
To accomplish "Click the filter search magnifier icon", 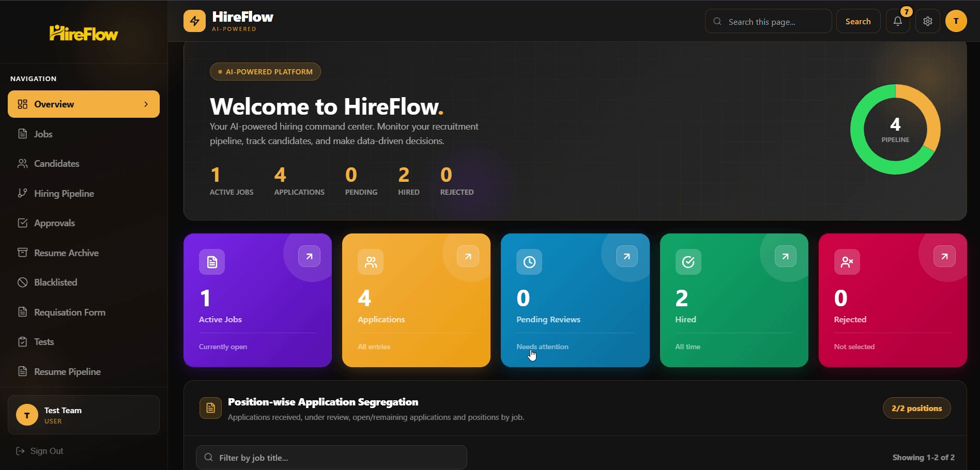I will tap(208, 457).
